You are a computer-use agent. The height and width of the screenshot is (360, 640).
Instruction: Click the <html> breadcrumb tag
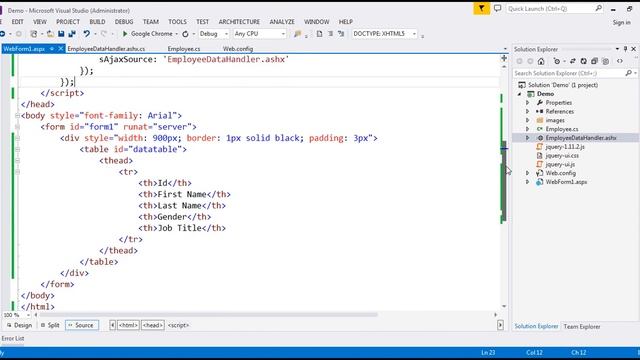[x=128, y=325]
